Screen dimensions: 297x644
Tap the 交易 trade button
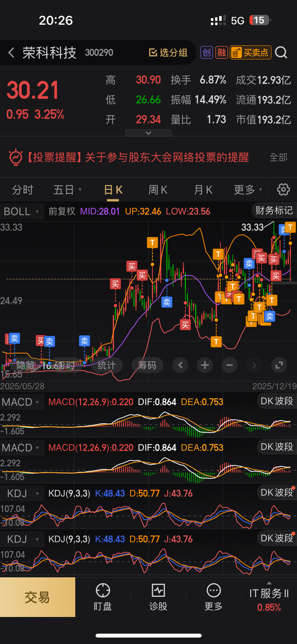pos(38,597)
